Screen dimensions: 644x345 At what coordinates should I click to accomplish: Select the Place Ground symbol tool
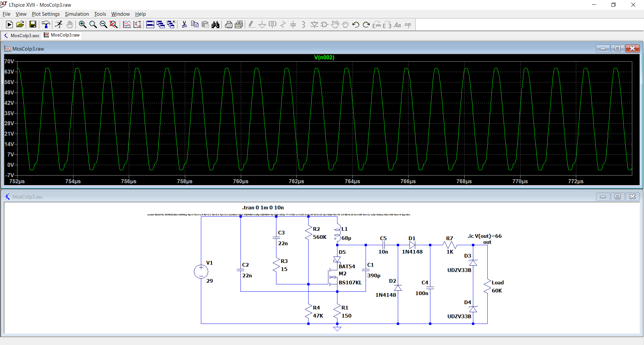point(262,24)
